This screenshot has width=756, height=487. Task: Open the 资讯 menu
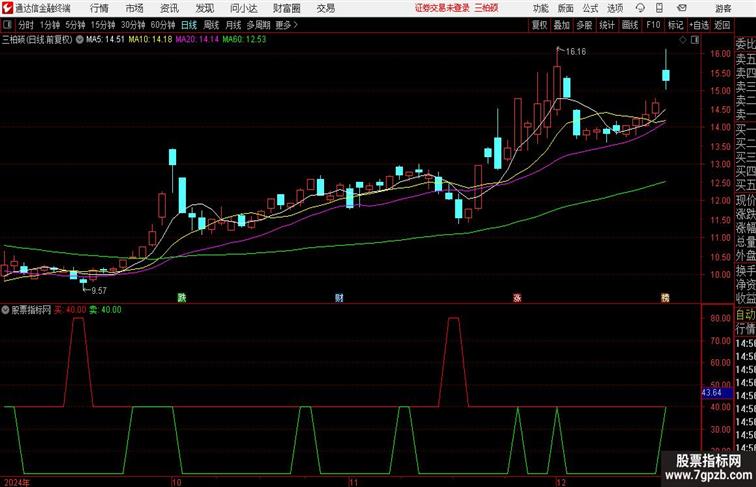click(x=169, y=8)
